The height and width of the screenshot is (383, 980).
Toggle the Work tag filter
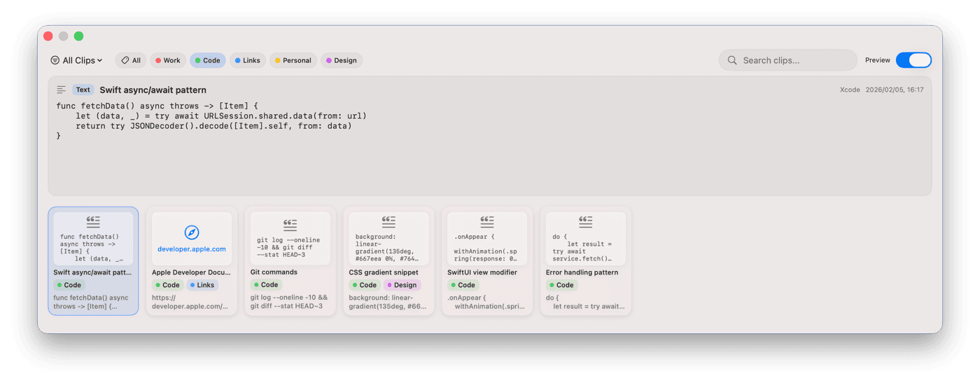point(167,60)
